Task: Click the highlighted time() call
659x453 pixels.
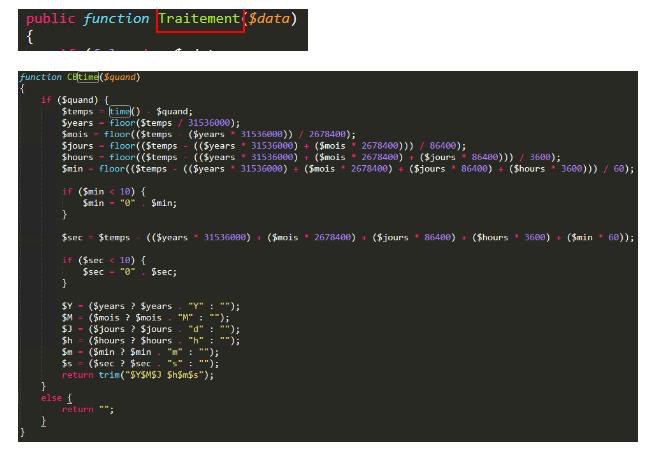Action: [x=124, y=111]
